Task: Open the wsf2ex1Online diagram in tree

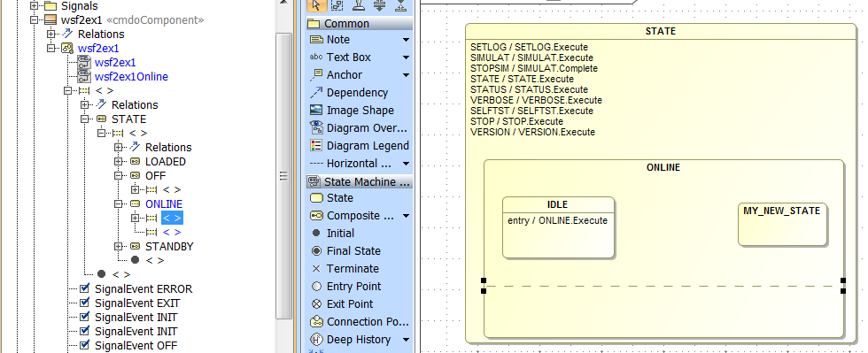Action: [x=131, y=76]
